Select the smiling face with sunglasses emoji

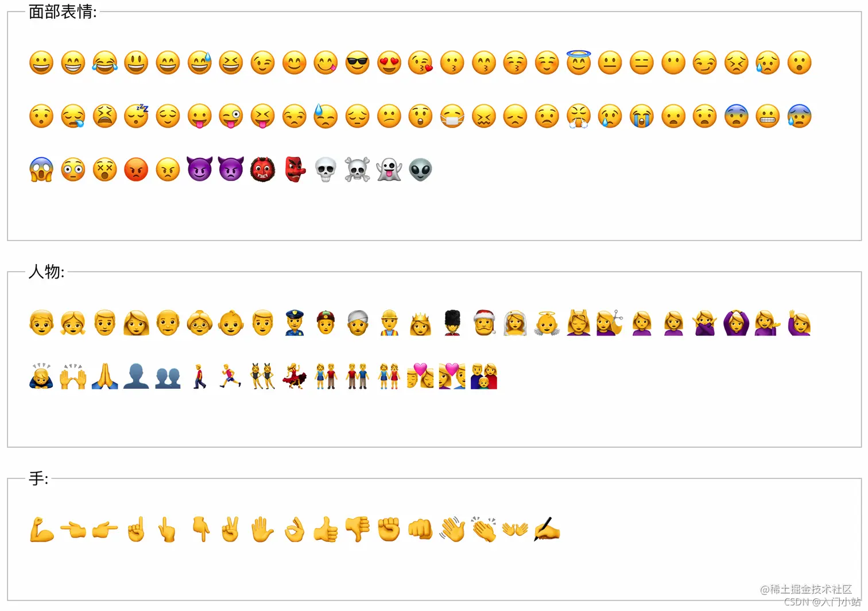click(357, 63)
